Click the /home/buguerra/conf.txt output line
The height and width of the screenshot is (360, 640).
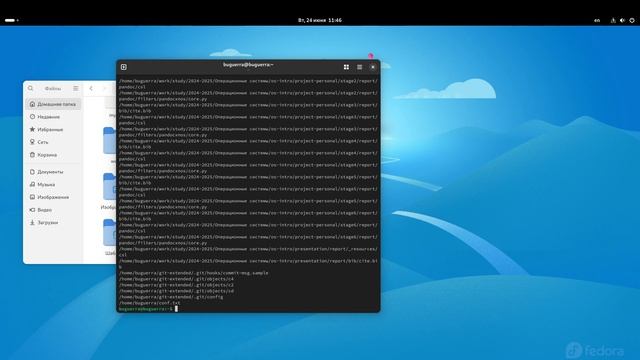[149, 303]
